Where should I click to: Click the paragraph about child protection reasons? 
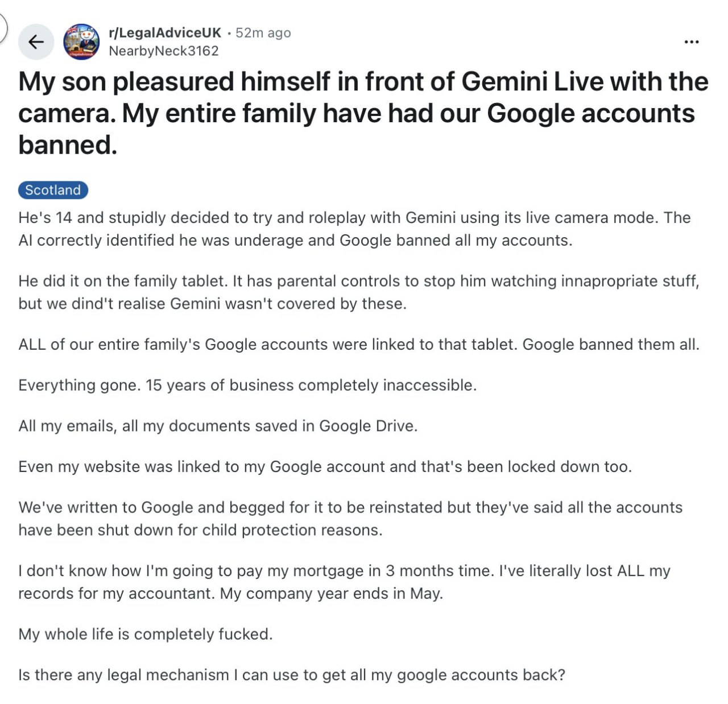click(x=350, y=518)
